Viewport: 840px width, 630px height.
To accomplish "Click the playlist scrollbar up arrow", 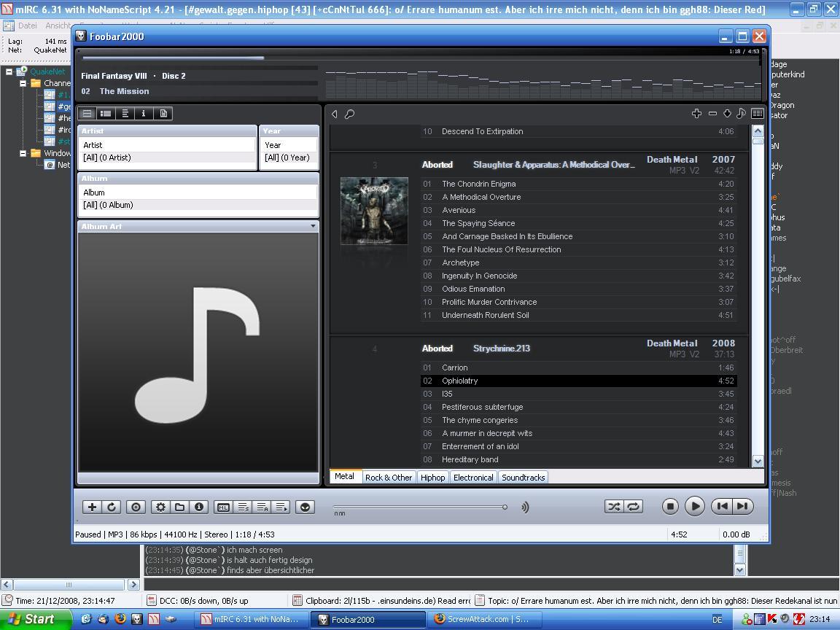I will tap(758, 131).
